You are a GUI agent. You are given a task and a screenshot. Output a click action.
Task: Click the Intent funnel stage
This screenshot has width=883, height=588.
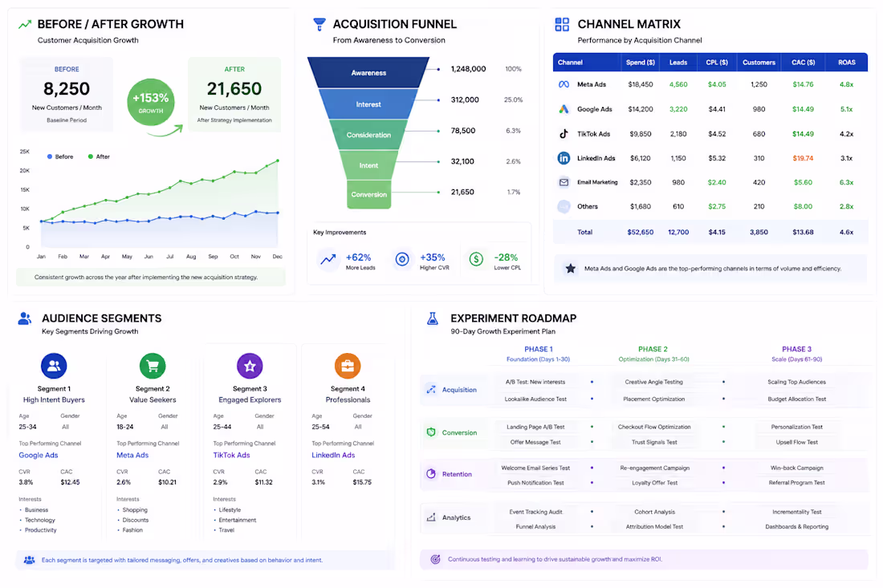369,165
